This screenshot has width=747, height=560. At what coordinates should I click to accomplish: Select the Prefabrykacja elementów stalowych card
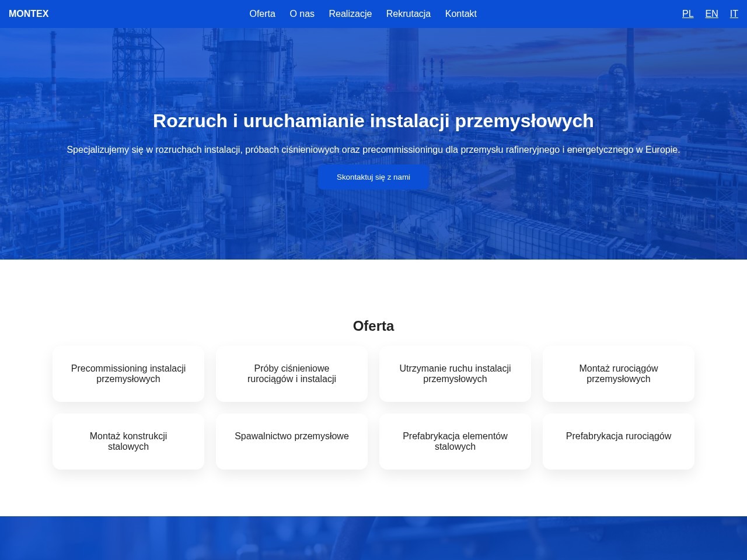(455, 442)
